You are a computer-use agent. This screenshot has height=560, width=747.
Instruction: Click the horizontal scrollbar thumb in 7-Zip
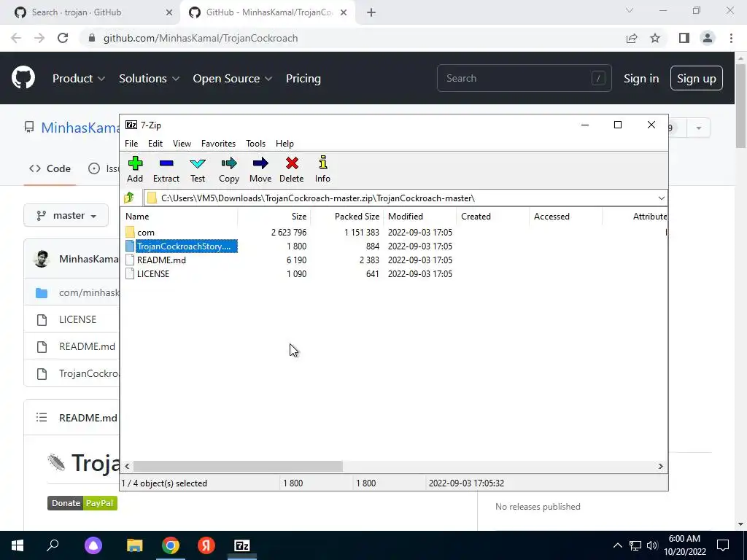pyautogui.click(x=238, y=466)
